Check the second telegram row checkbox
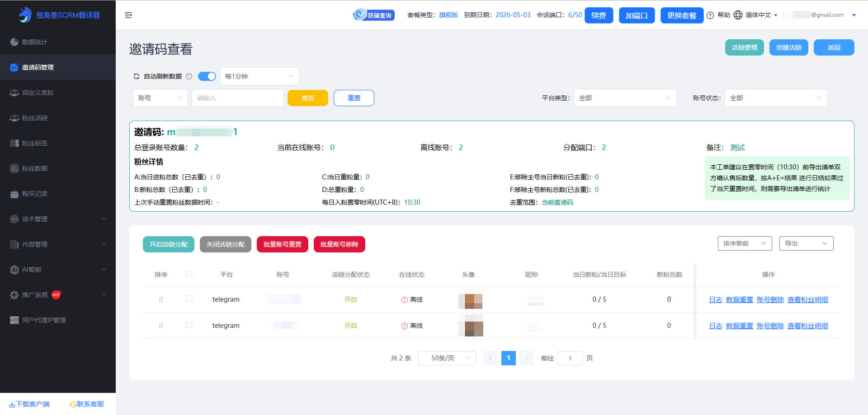Image resolution: width=868 pixels, height=415 pixels. [x=189, y=325]
